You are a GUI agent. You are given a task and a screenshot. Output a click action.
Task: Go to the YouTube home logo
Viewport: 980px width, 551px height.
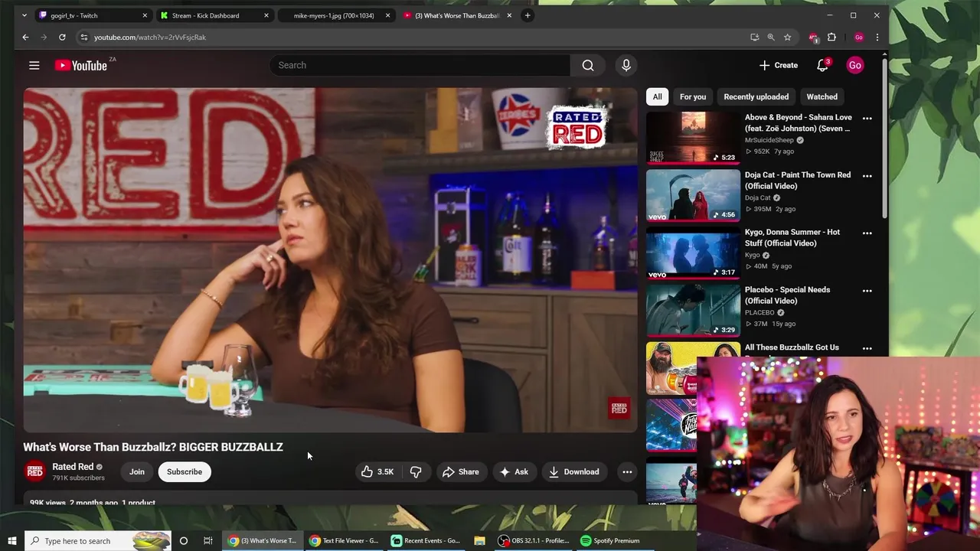(80, 65)
